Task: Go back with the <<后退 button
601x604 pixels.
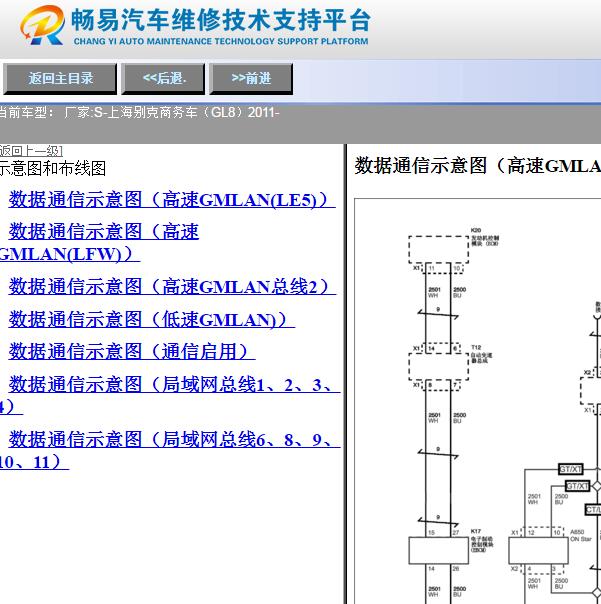Action: (x=163, y=79)
